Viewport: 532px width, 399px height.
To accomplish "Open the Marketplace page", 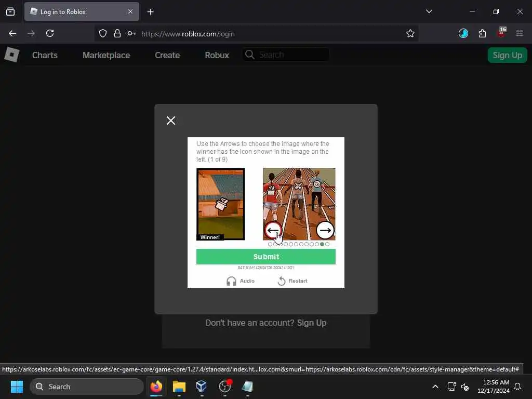I will pyautogui.click(x=106, y=55).
